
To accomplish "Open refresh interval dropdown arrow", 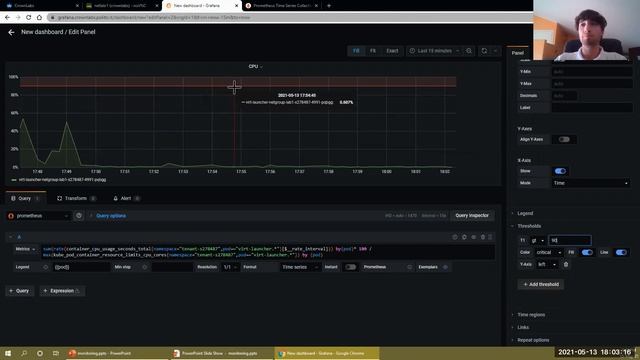I will pos(495,51).
